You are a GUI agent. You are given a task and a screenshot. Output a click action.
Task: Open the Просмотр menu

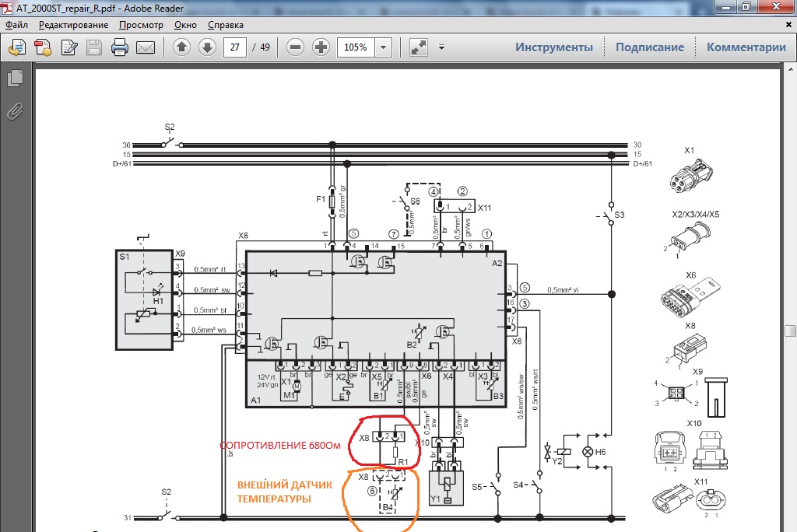(142, 25)
